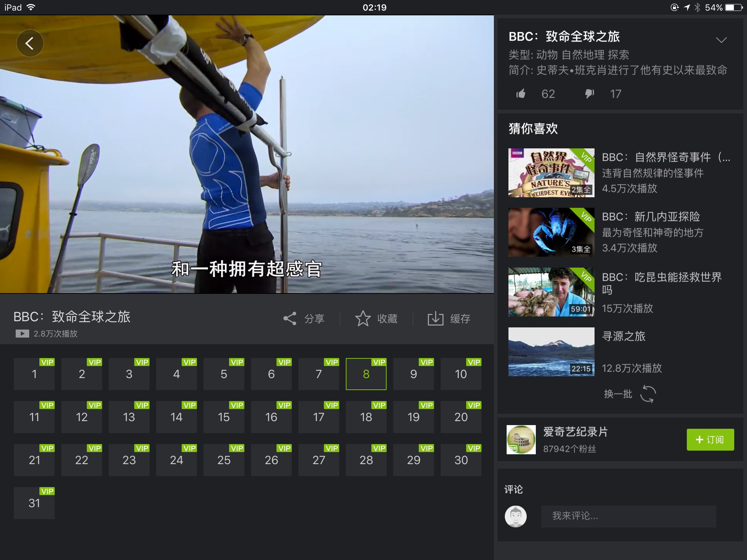This screenshot has width=747, height=560.
Task: Select episode 24
Action: tap(177, 460)
